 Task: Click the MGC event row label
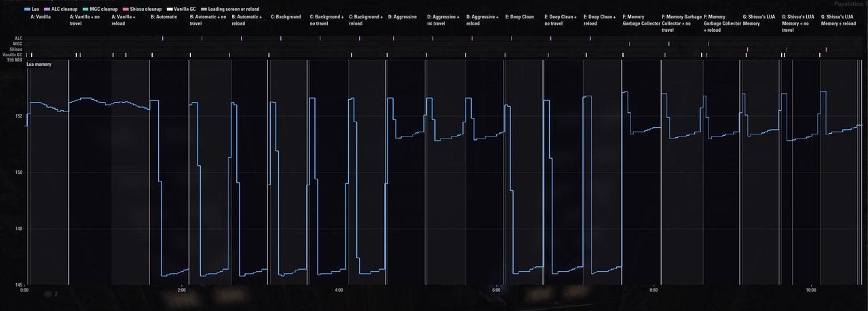click(18, 43)
